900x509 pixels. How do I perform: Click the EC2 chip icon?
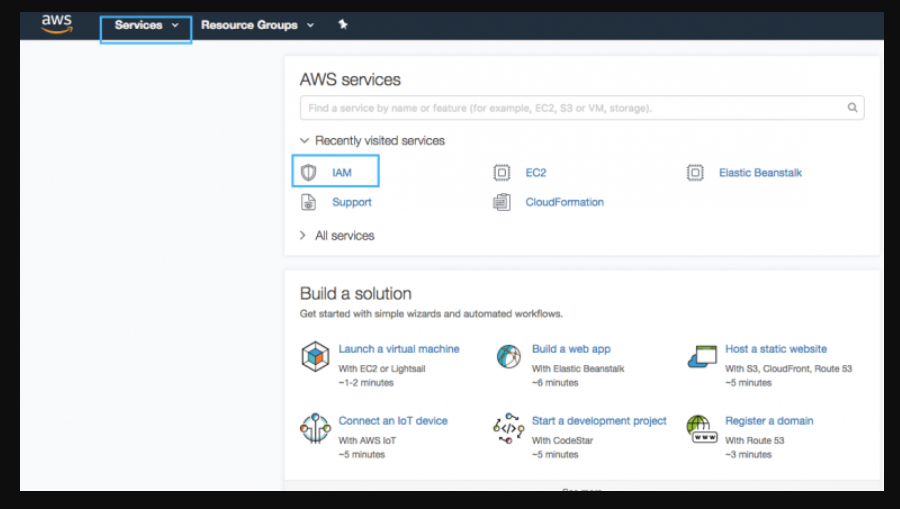click(502, 173)
